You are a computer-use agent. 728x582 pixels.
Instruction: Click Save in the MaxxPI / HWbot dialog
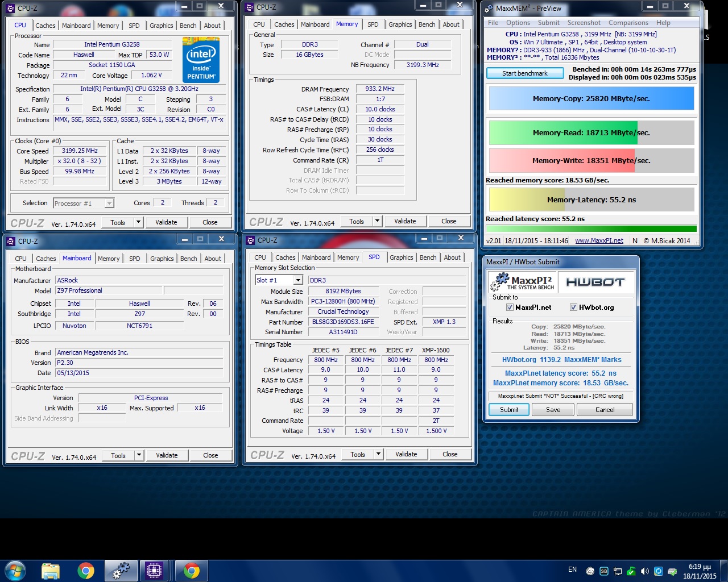(553, 410)
